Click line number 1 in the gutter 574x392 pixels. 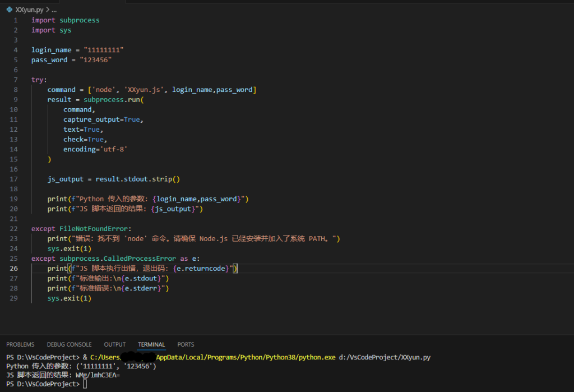click(16, 20)
